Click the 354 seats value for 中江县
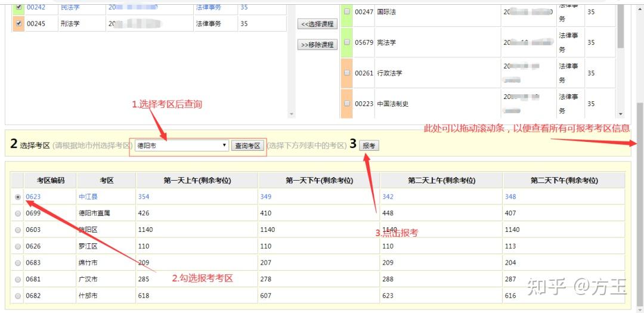This screenshot has width=644, height=313. [143, 197]
